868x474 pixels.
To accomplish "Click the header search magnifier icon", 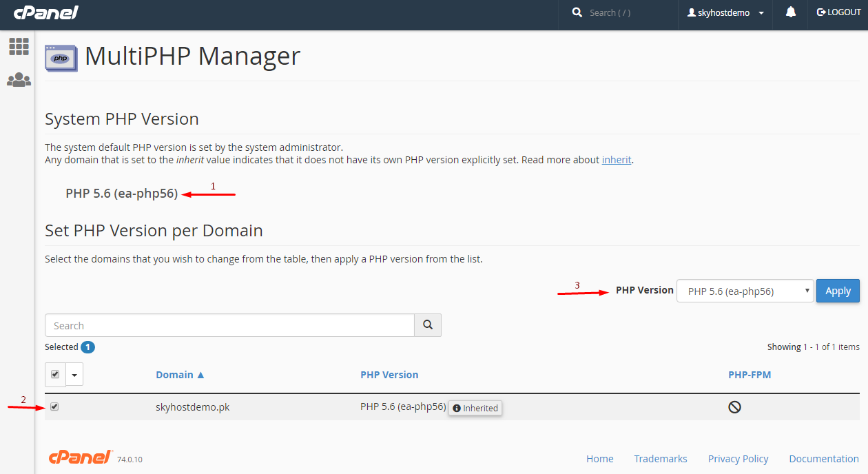I will point(577,12).
